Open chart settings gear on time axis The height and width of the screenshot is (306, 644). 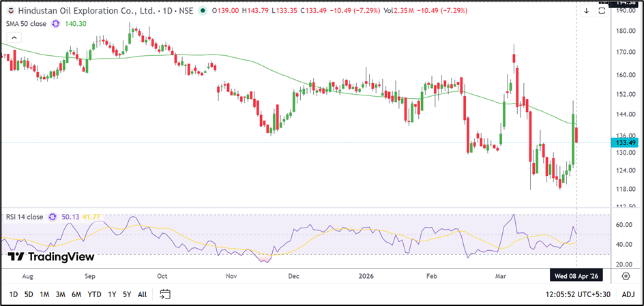click(x=625, y=276)
